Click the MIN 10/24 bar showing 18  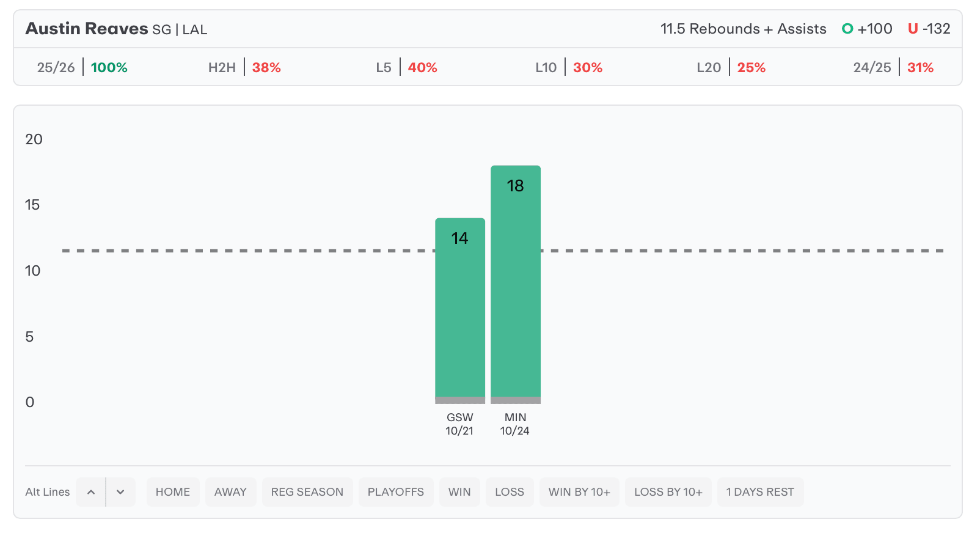516,282
